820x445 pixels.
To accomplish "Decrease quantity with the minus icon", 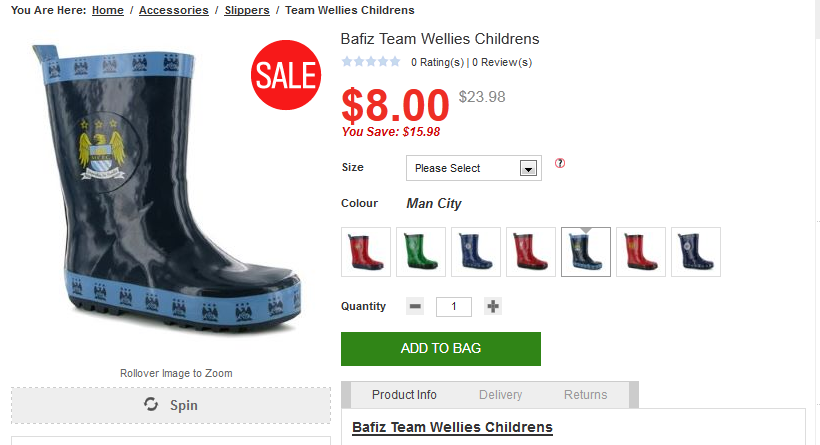I will tap(415, 306).
